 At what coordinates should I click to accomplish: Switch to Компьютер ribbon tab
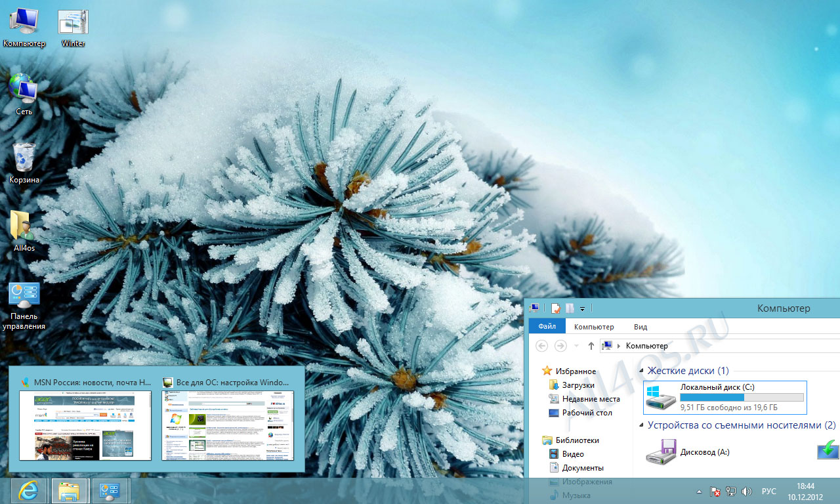pyautogui.click(x=594, y=327)
